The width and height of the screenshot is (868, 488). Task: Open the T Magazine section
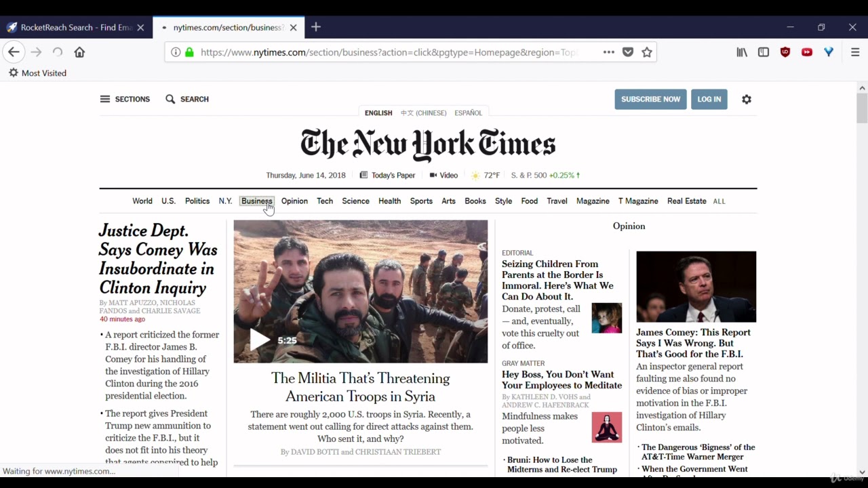pyautogui.click(x=638, y=201)
